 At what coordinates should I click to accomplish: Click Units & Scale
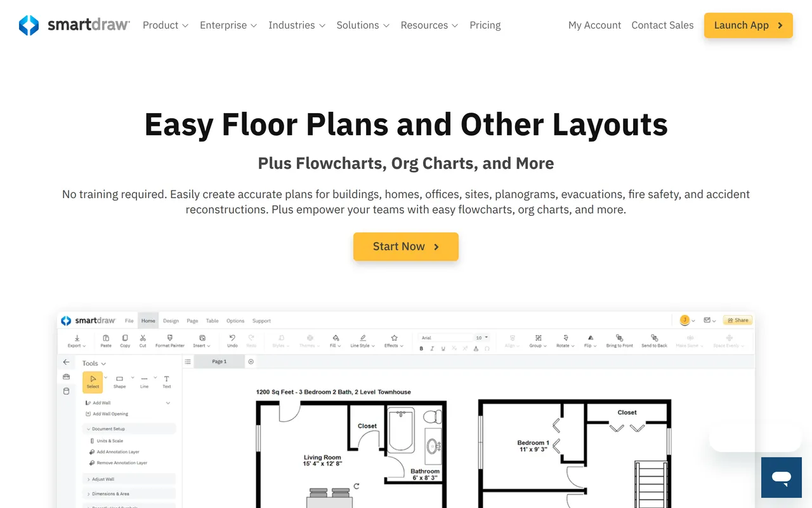click(107, 441)
